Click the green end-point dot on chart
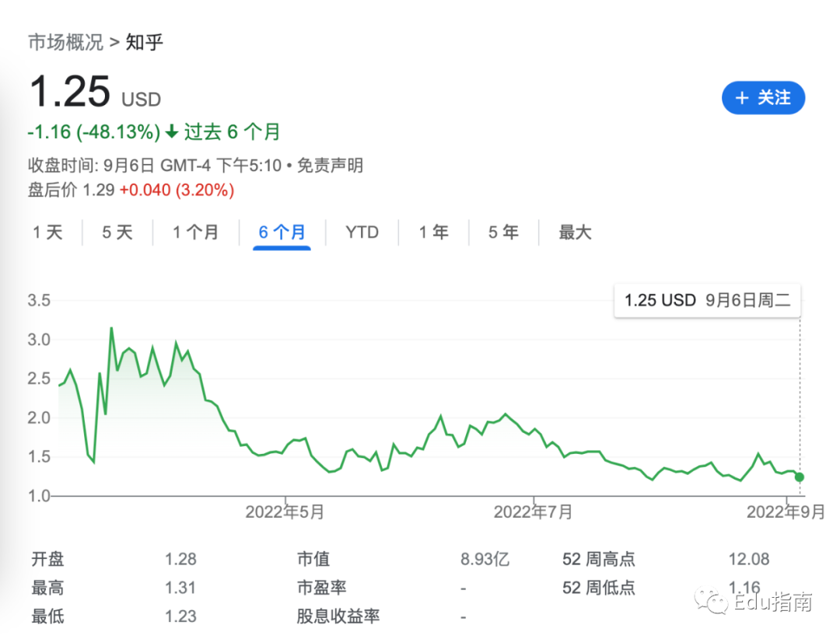840x639 pixels. pos(800,477)
